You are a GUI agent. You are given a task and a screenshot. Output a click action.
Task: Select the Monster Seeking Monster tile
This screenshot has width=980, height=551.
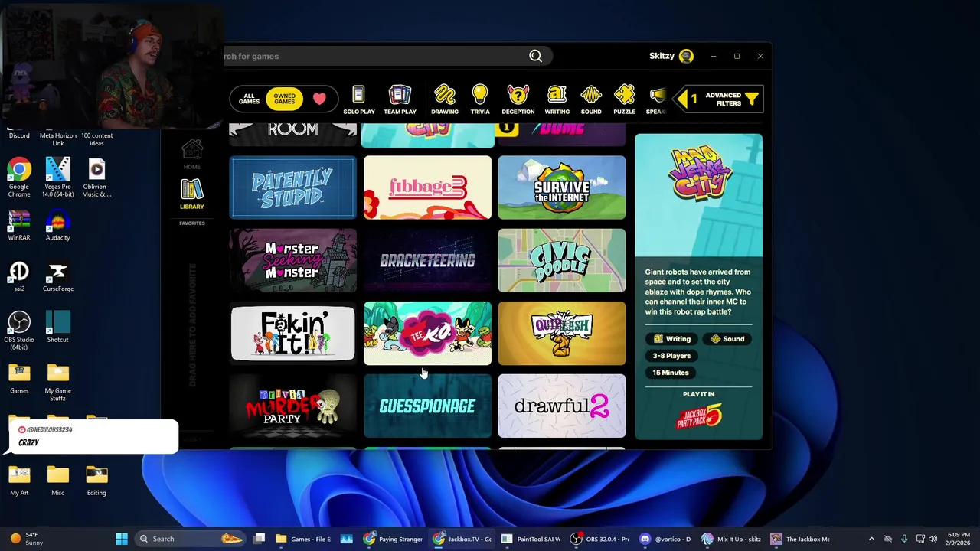[x=292, y=260]
